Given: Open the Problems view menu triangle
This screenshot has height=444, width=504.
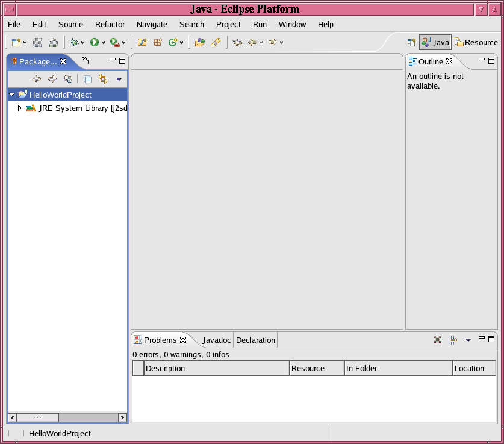Looking at the screenshot, I should pos(468,340).
